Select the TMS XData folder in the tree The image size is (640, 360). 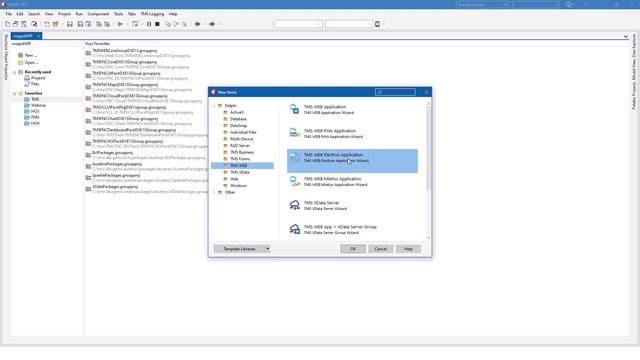coord(240,172)
